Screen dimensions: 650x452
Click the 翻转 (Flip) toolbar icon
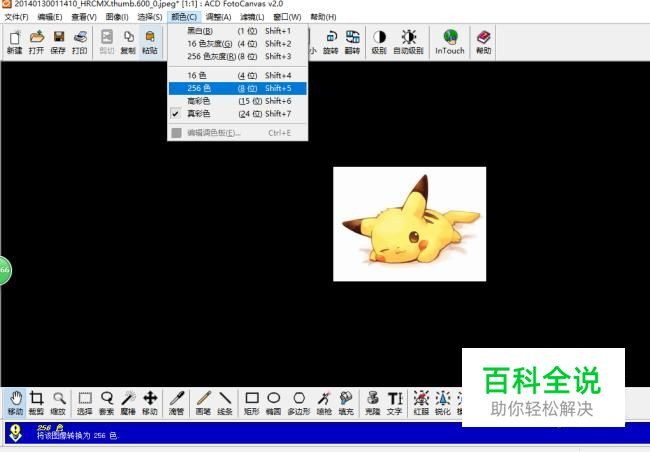click(x=352, y=42)
